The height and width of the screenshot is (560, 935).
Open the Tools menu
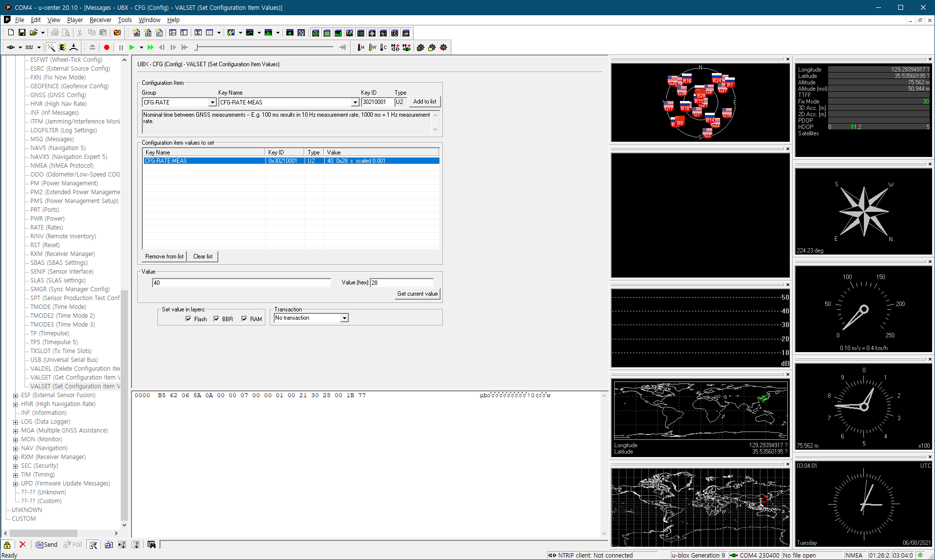[x=125, y=20]
